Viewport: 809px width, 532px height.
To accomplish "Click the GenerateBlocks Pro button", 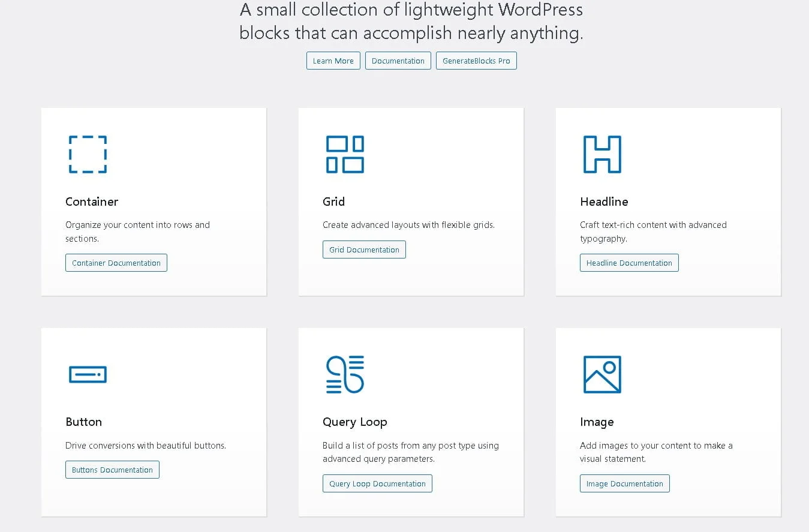I will [476, 61].
